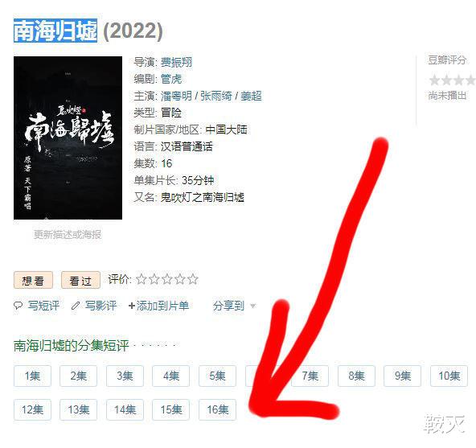Open actor 潘粤明 link
The width and height of the screenshot is (476, 448).
[x=176, y=96]
